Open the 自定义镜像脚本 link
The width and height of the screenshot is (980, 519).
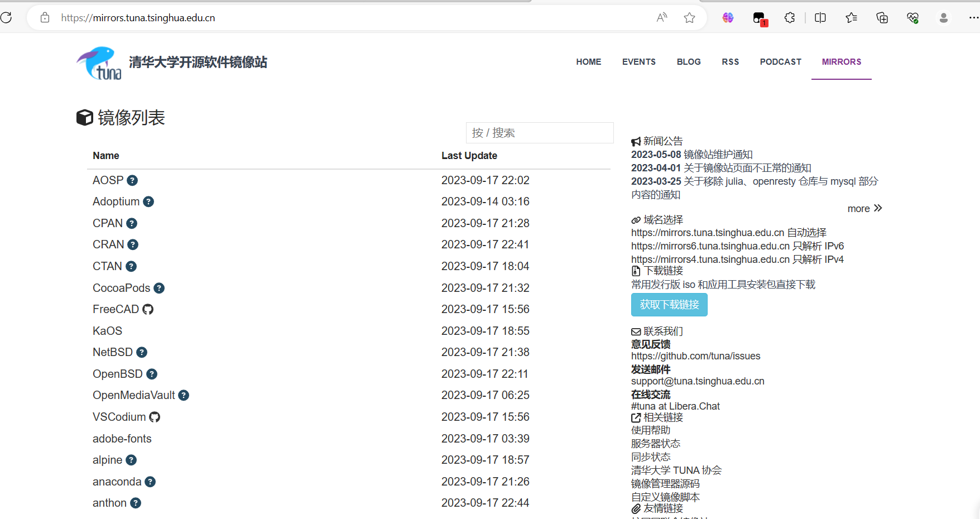665,497
